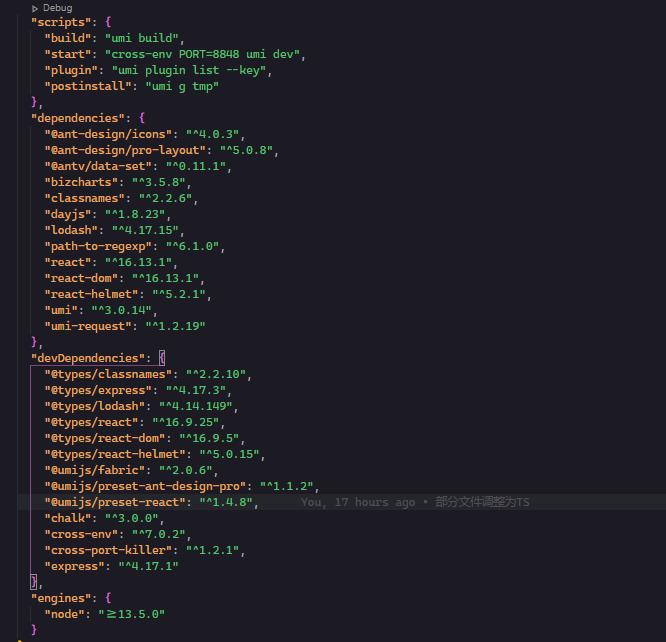Click "@ant-design/pro-layout" dependency
This screenshot has height=642, width=666.
pyautogui.click(x=125, y=150)
